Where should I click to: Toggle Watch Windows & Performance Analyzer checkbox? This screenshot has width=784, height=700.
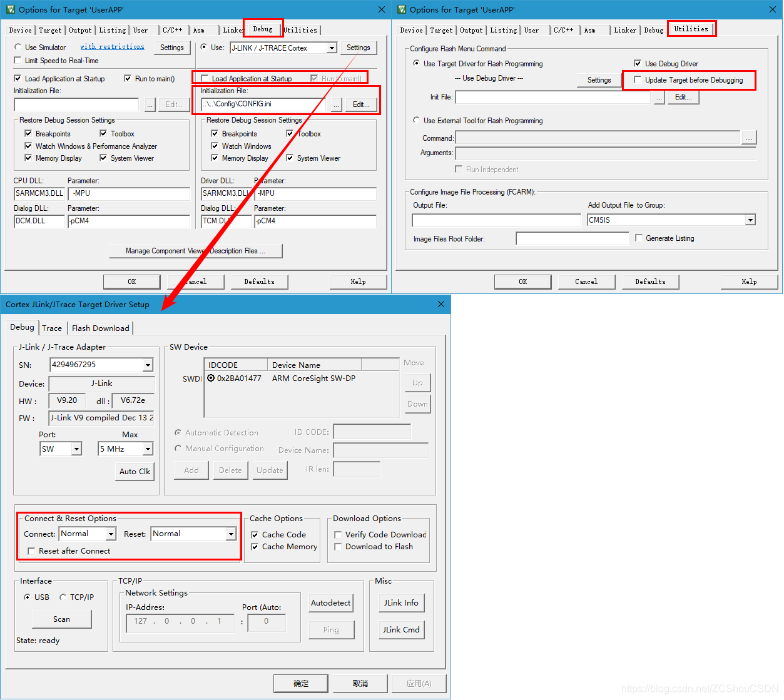(x=28, y=146)
